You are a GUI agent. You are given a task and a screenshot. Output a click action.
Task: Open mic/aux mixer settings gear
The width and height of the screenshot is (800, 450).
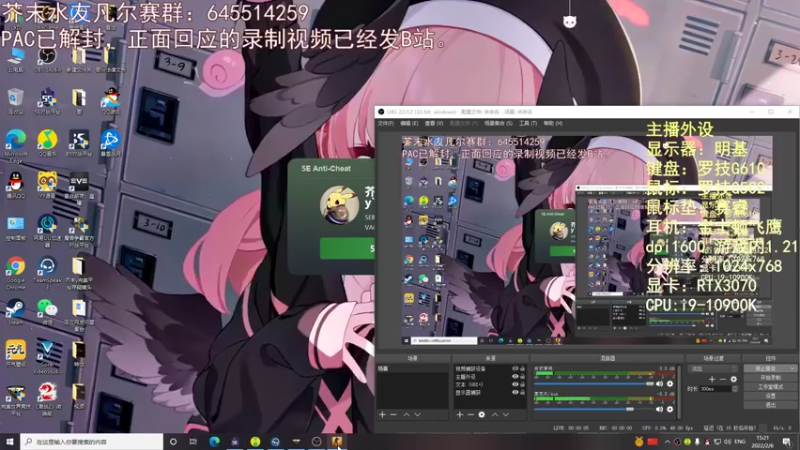[x=670, y=409]
